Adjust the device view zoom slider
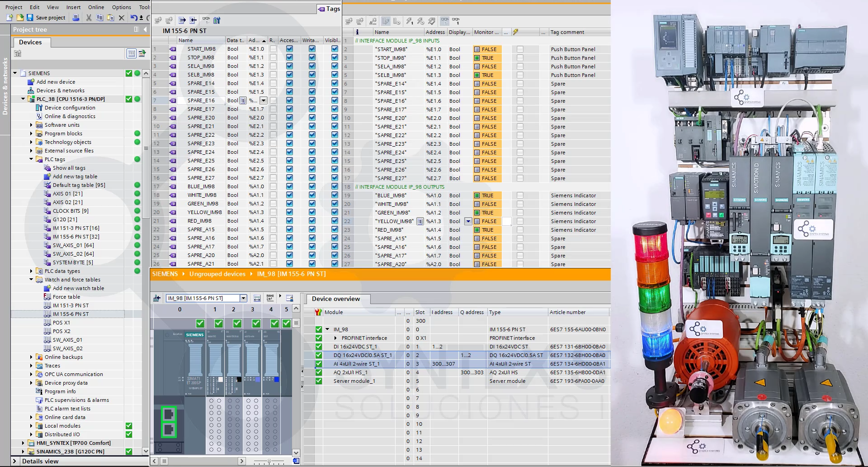Viewport: 868px width, 467px height. click(269, 461)
